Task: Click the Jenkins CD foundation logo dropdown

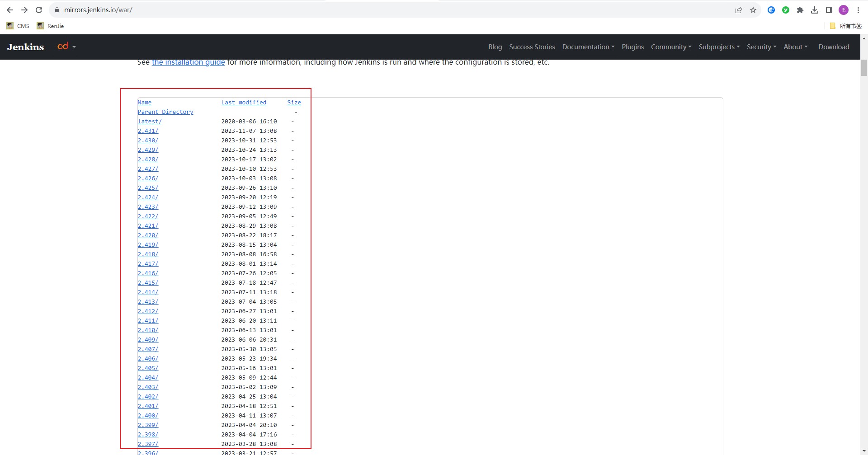Action: 66,47
